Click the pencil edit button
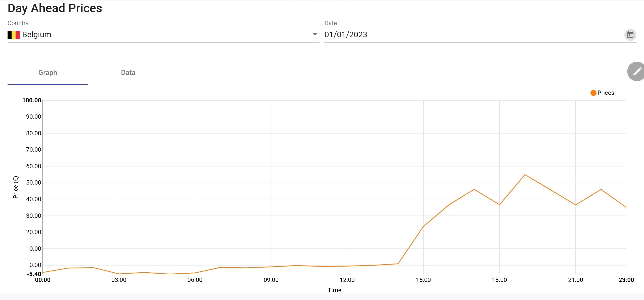 click(x=636, y=72)
